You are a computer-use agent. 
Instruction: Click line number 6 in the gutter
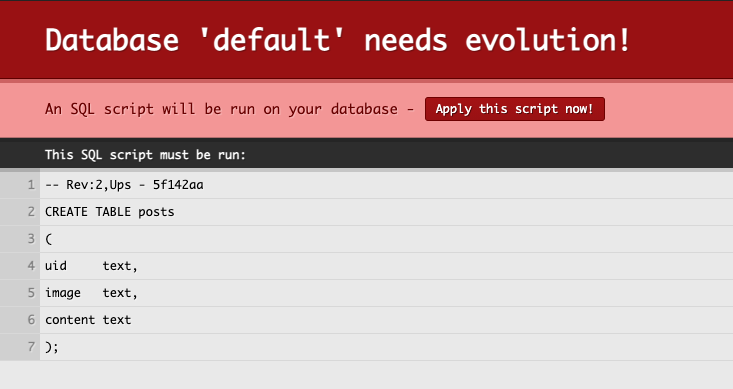(x=31, y=320)
